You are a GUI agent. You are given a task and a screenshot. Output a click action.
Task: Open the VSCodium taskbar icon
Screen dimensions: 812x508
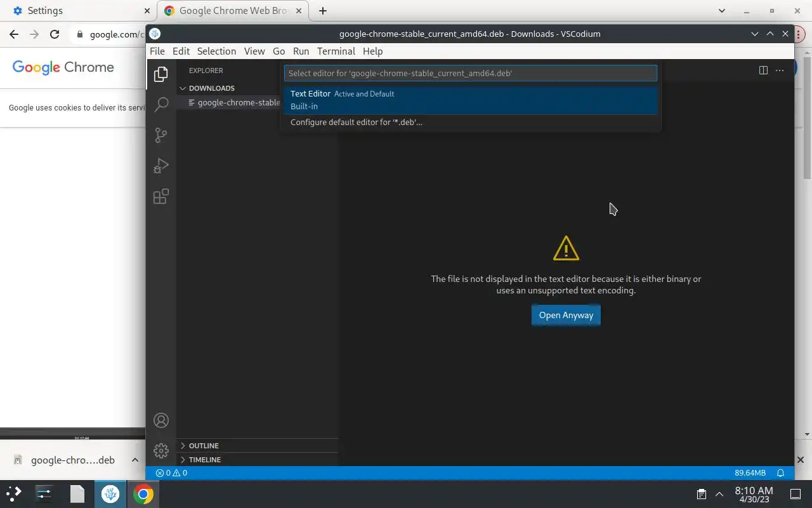pyautogui.click(x=110, y=493)
